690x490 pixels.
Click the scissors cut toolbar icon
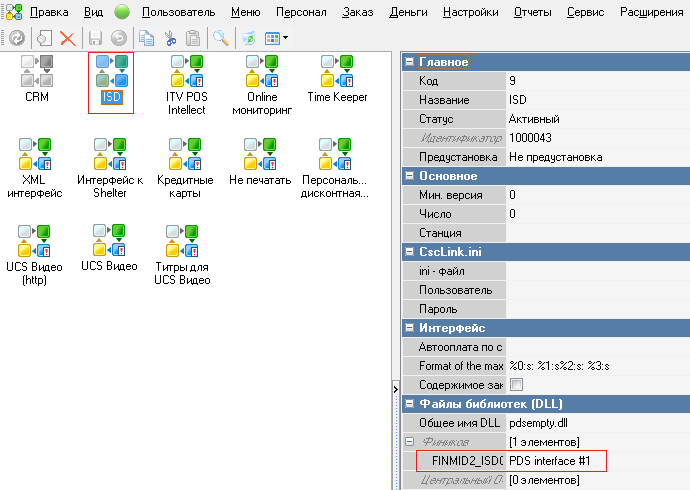(170, 38)
